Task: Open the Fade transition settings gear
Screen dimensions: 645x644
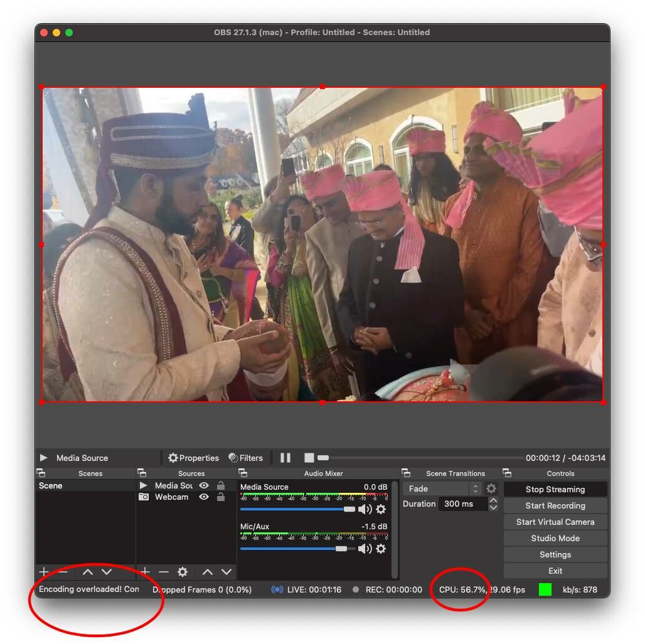Action: pyautogui.click(x=491, y=488)
